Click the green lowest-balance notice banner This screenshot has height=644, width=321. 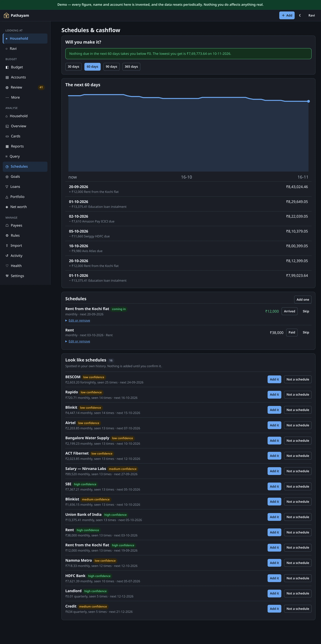coord(188,54)
